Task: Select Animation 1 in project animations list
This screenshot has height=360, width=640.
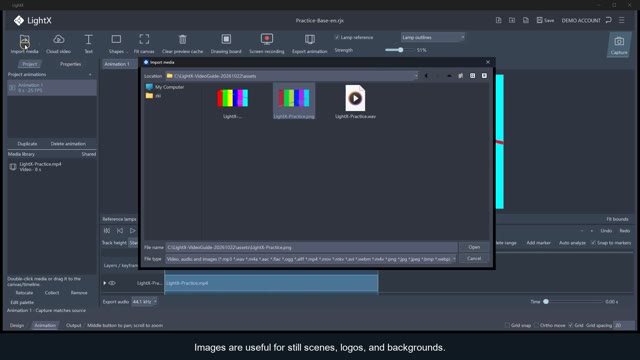Action: coord(52,88)
